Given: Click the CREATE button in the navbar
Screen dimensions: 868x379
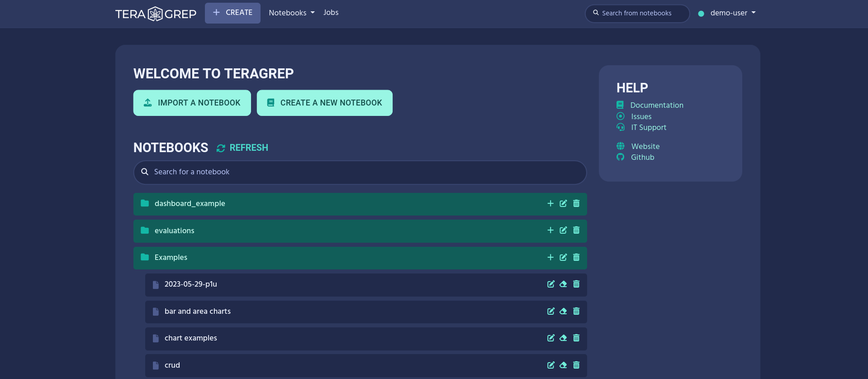Looking at the screenshot, I should click(x=232, y=13).
